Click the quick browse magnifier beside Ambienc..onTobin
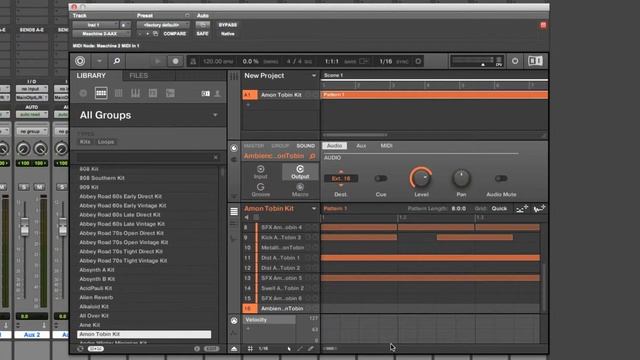 (312, 156)
